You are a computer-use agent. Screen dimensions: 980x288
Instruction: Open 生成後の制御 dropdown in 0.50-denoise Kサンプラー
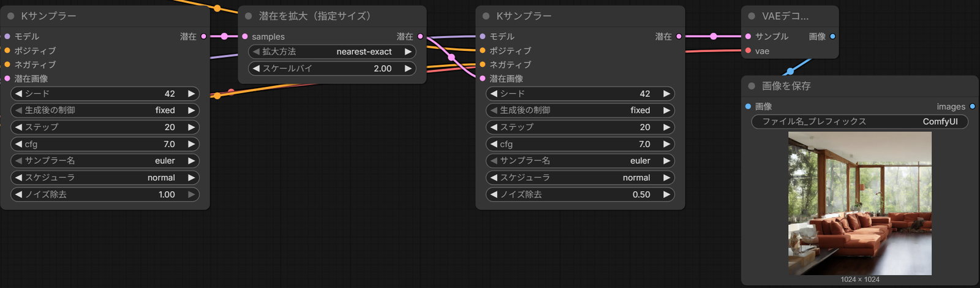(x=580, y=110)
